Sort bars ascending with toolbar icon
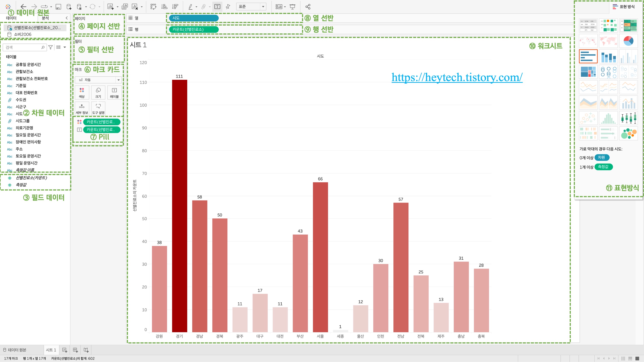Viewport: 644px width, 362px height. (164, 7)
